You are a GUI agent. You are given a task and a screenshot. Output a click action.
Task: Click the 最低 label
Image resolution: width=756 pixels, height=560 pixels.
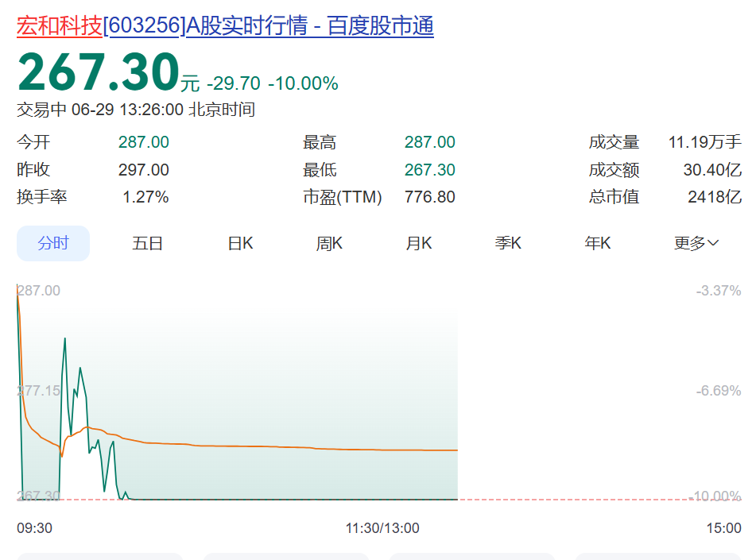(320, 170)
